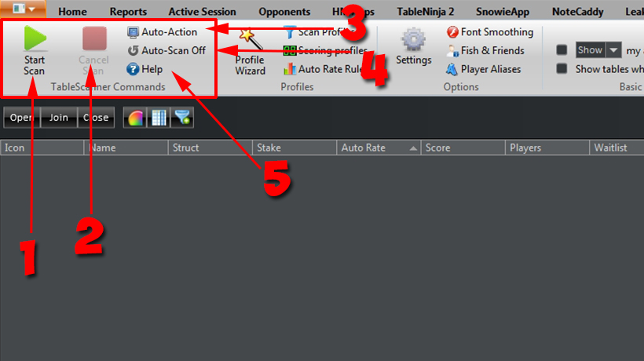644x361 pixels.
Task: Open Fish & Friends options
Action: click(485, 50)
